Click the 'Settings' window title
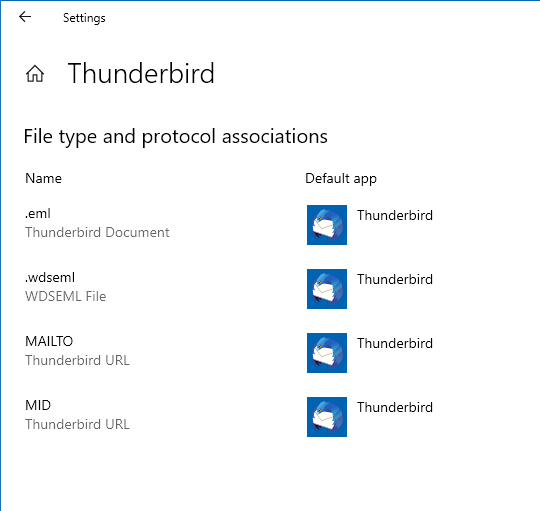The height and width of the screenshot is (511, 540). (x=84, y=18)
